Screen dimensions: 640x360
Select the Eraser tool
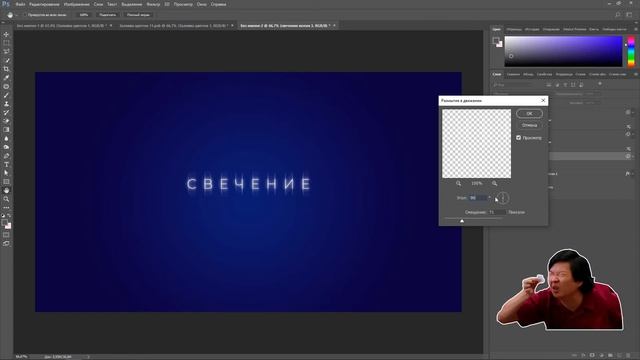6,121
